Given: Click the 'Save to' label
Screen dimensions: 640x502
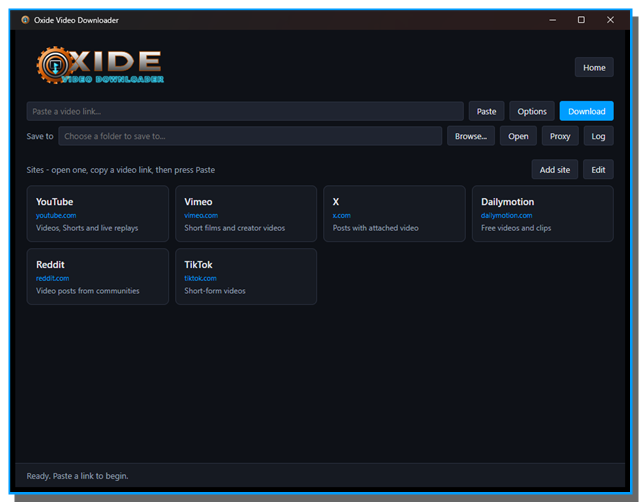Looking at the screenshot, I should [40, 136].
